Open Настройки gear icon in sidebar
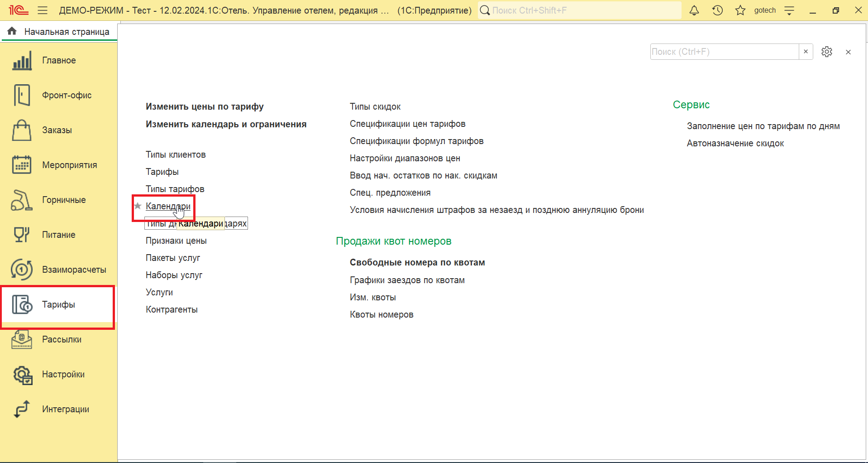Screen dimensions: 868x463 coord(23,375)
